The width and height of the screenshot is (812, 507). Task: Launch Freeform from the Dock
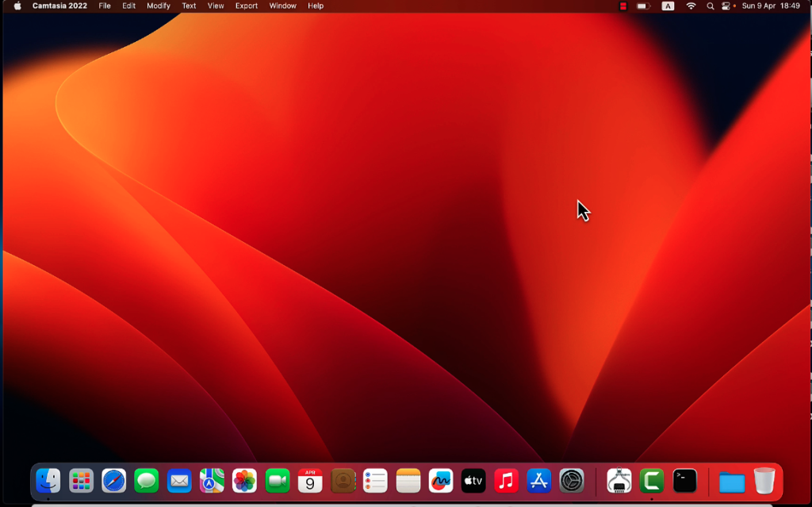point(441,481)
